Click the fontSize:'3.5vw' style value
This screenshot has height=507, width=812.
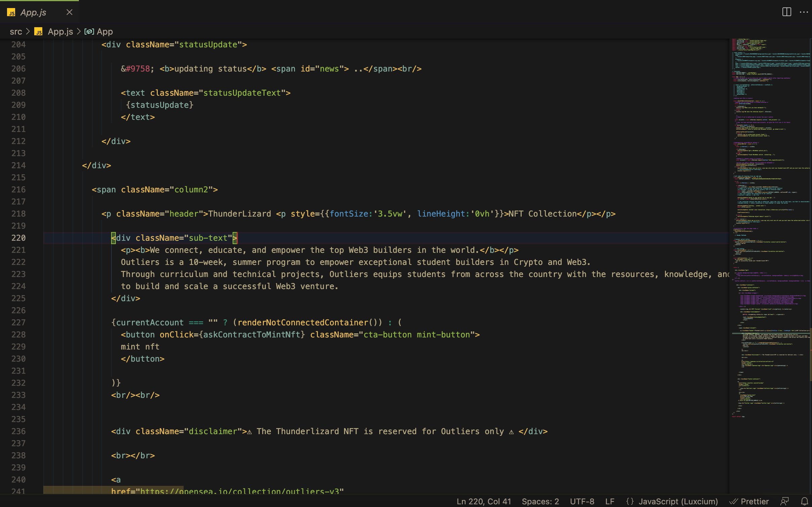[x=368, y=214]
